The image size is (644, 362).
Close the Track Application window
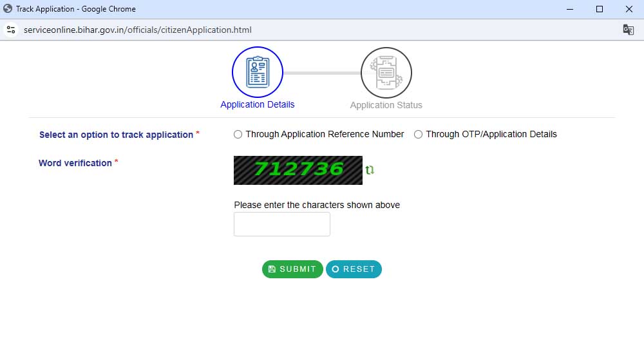pyautogui.click(x=629, y=9)
